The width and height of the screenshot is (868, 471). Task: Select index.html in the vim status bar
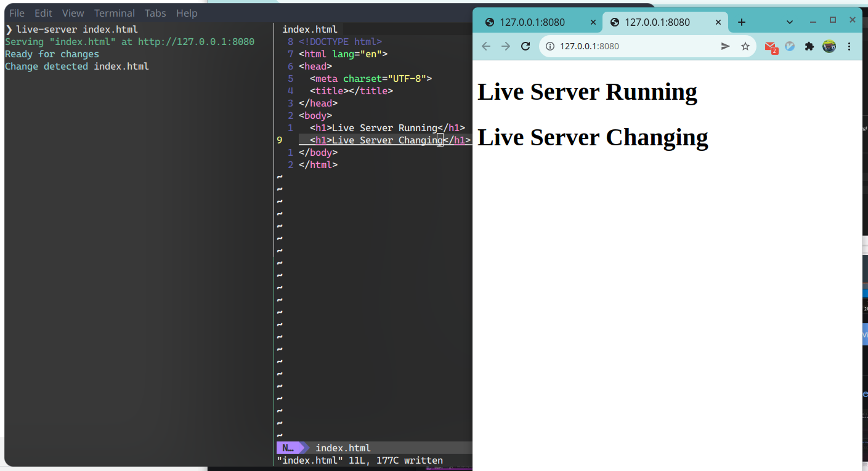343,448
